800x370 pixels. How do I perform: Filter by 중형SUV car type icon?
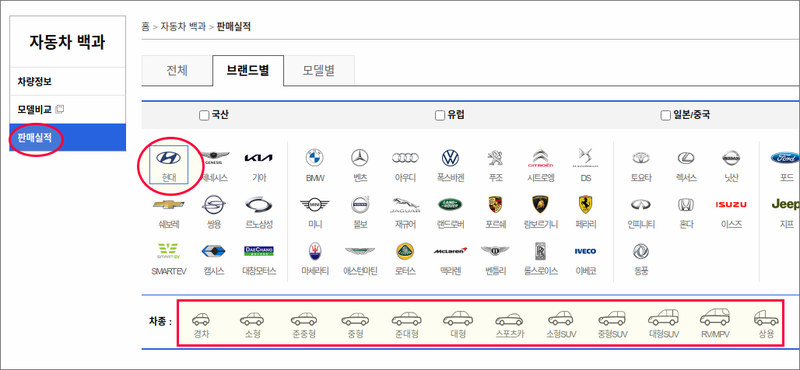pyautogui.click(x=612, y=319)
